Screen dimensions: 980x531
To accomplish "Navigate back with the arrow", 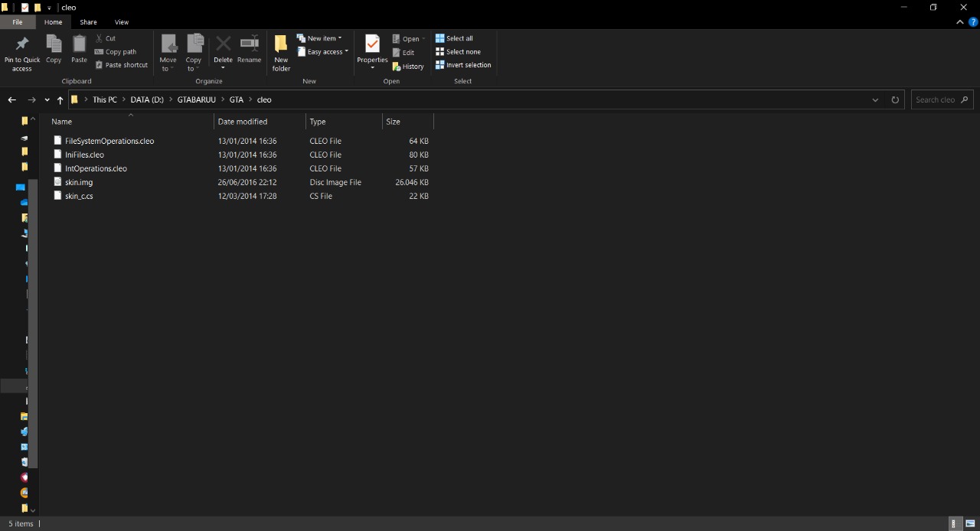I will (x=11, y=99).
